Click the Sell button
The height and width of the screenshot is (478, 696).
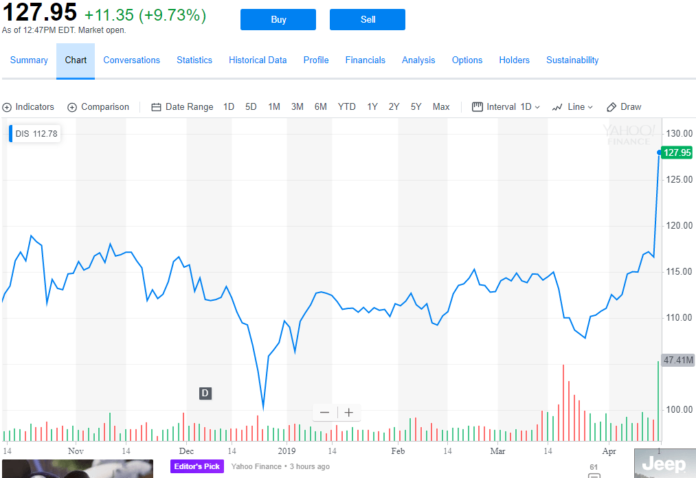click(x=368, y=20)
